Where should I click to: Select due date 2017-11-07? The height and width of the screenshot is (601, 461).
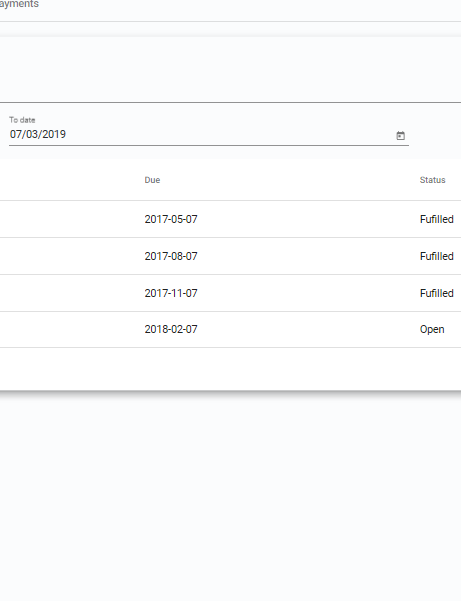[x=171, y=293]
